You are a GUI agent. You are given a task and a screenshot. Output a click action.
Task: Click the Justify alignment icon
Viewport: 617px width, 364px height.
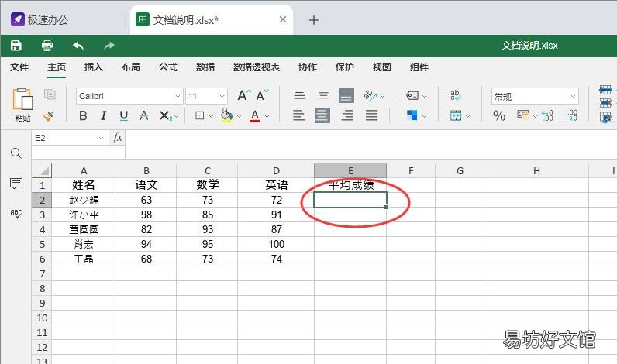tap(371, 115)
